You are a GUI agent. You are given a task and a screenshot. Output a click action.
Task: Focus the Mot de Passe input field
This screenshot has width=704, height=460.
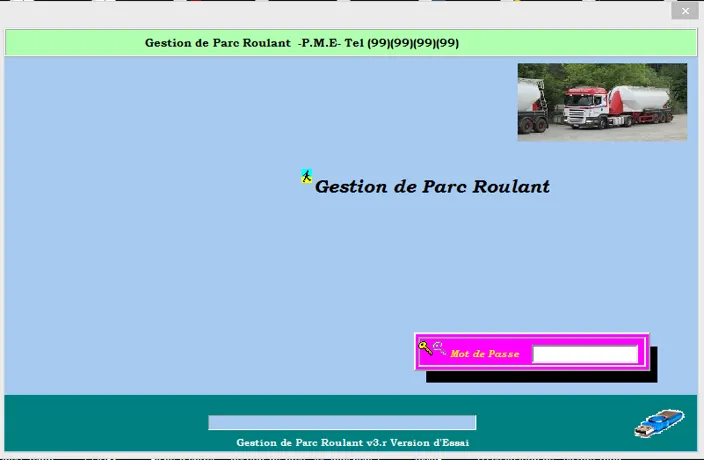pyautogui.click(x=585, y=354)
